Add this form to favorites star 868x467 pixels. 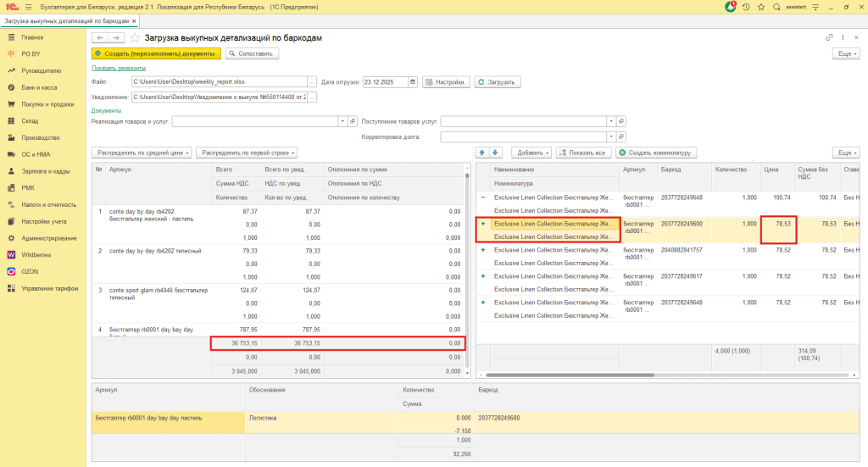pos(135,38)
